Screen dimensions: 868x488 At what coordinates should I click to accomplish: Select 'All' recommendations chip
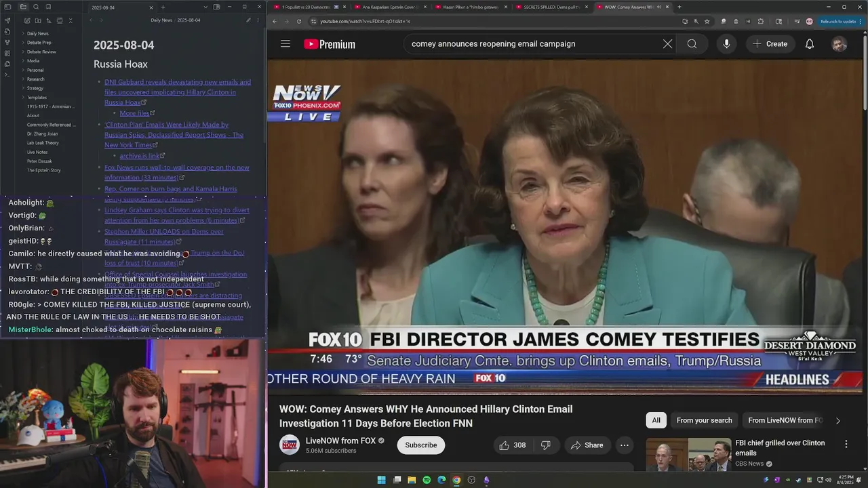coord(656,420)
